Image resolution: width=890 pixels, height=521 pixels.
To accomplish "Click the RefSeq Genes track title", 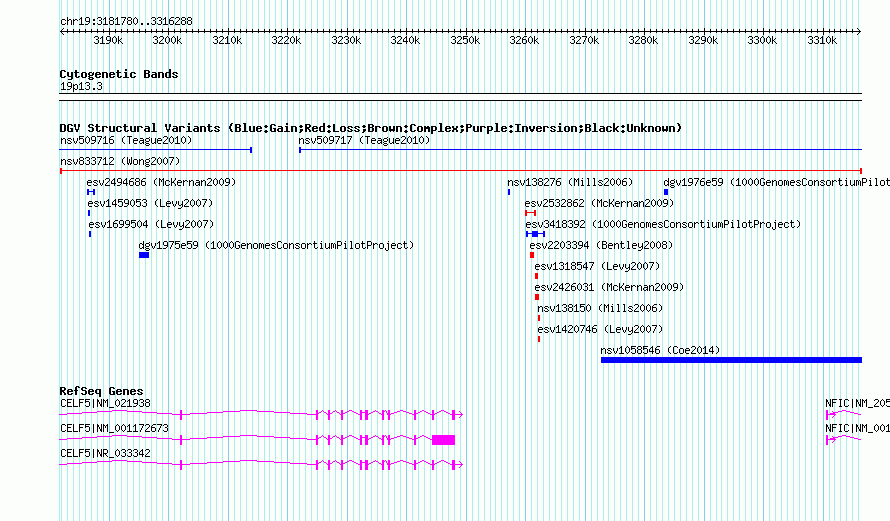I will [101, 391].
